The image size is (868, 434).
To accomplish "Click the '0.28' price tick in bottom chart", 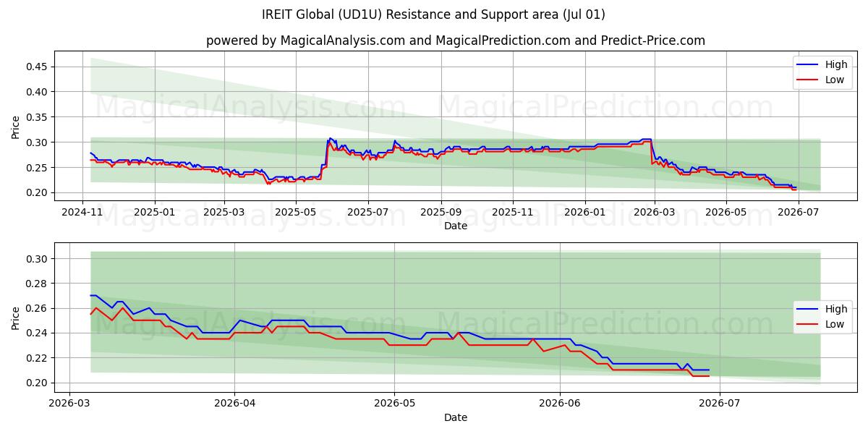I will pos(38,284).
